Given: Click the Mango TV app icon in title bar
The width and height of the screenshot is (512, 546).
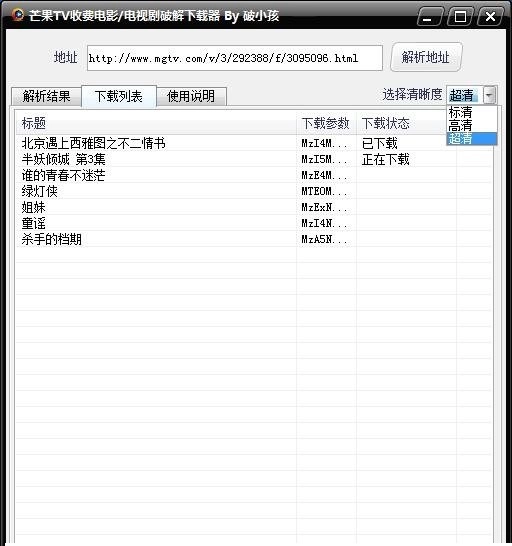Looking at the screenshot, I should pos(17,15).
